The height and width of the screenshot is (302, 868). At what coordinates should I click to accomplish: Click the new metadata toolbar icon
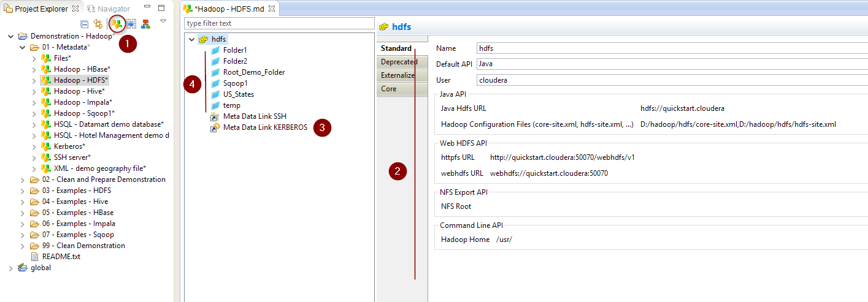tap(117, 24)
